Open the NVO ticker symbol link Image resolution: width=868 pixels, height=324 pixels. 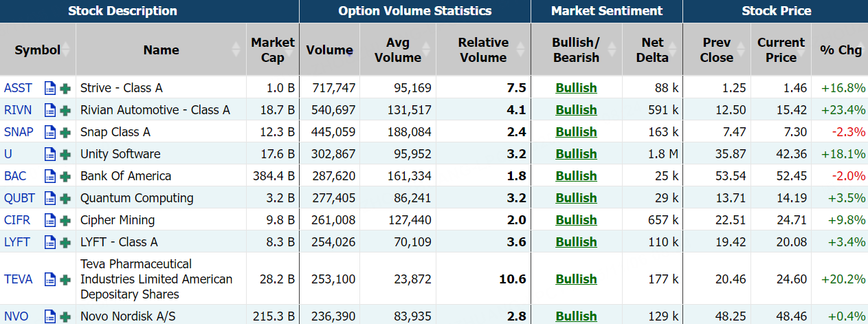(16, 316)
